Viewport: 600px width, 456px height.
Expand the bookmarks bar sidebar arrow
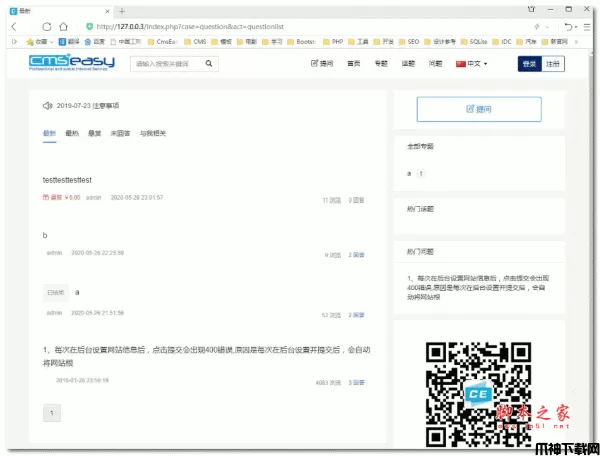point(14,41)
